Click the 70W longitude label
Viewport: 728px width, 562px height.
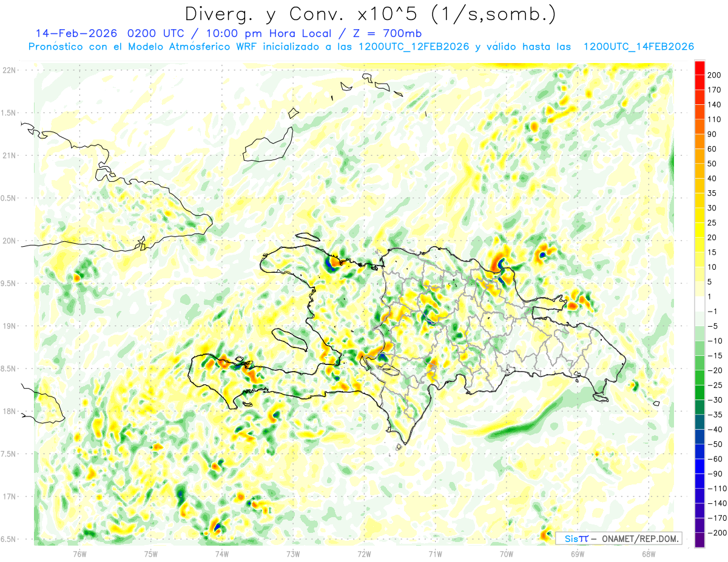[x=507, y=554]
